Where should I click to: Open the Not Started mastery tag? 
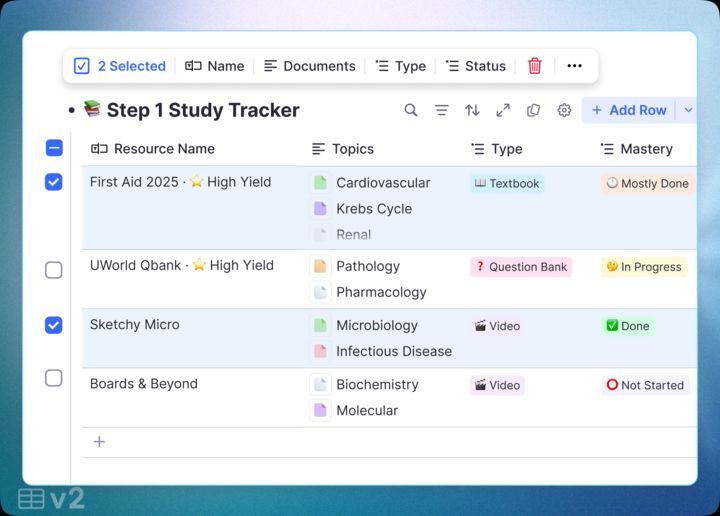[x=646, y=385]
